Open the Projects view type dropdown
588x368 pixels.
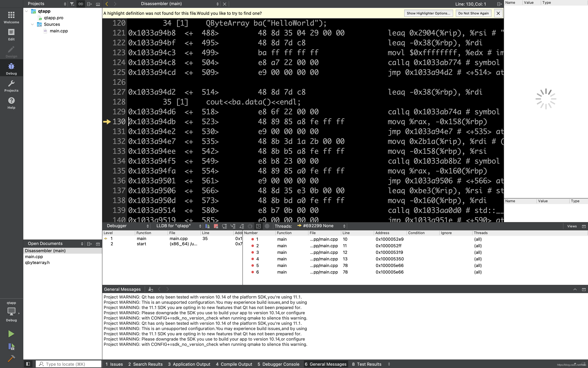(x=47, y=4)
